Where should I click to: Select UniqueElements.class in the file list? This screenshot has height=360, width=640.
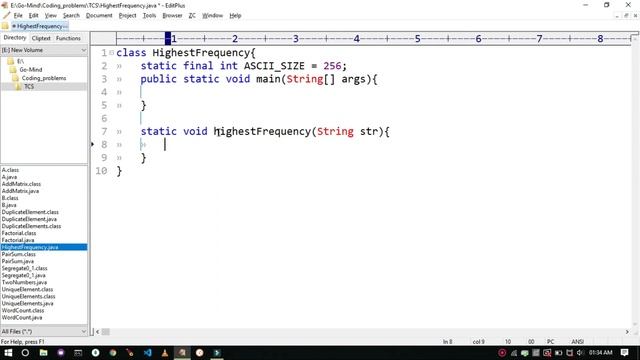[x=29, y=296]
